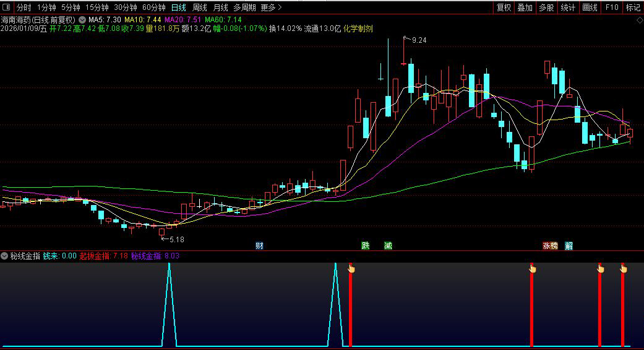Open the F10 company info button
This screenshot has height=350, width=644.
[x=611, y=8]
